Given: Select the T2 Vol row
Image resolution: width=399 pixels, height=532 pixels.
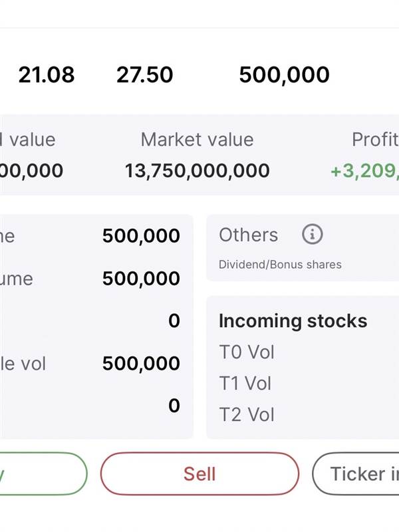Looking at the screenshot, I should tap(247, 415).
